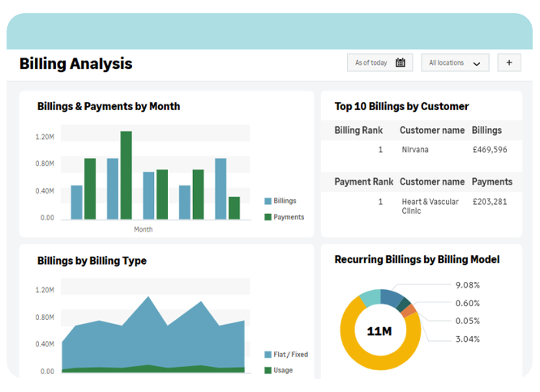Click the Recurring Billings by Billing Model title
This screenshot has width=540, height=392.
tap(417, 259)
